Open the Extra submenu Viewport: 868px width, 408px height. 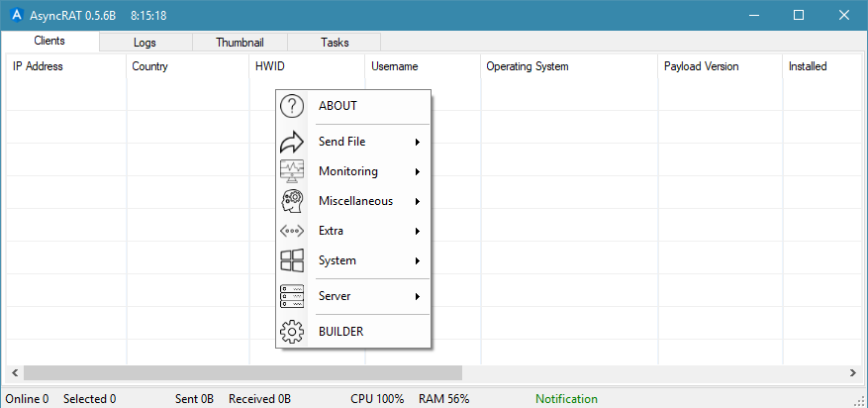[x=353, y=232]
